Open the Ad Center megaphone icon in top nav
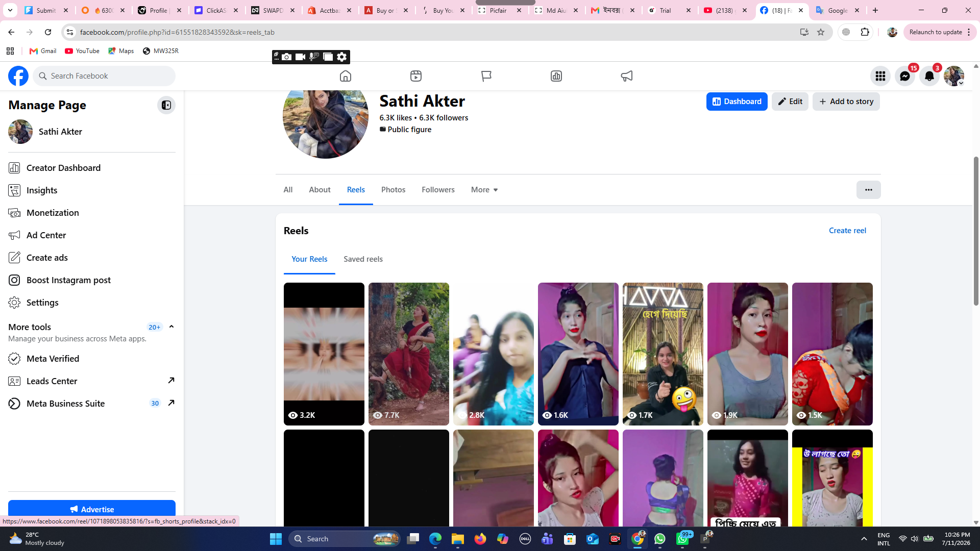The height and width of the screenshot is (551, 980). (x=627, y=76)
